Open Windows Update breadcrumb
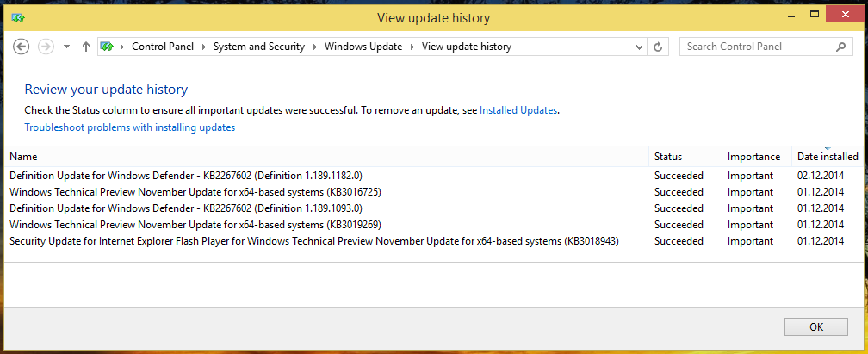Viewport: 868px width, 354px height. coord(363,47)
